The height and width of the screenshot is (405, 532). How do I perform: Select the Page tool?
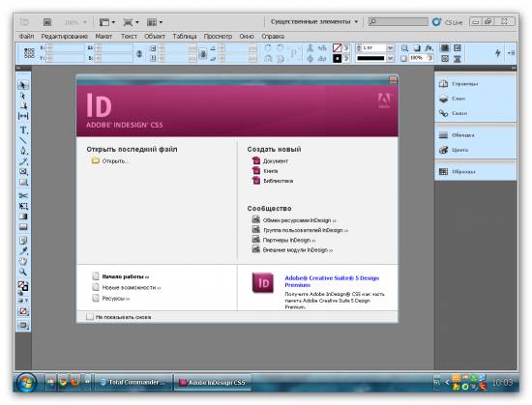coord(23,105)
